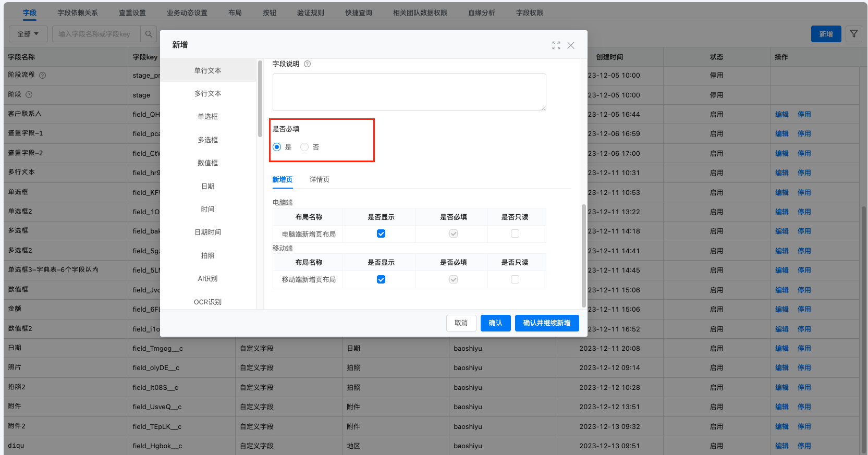Click the 取消 button
The image size is (868, 455).
(461, 323)
